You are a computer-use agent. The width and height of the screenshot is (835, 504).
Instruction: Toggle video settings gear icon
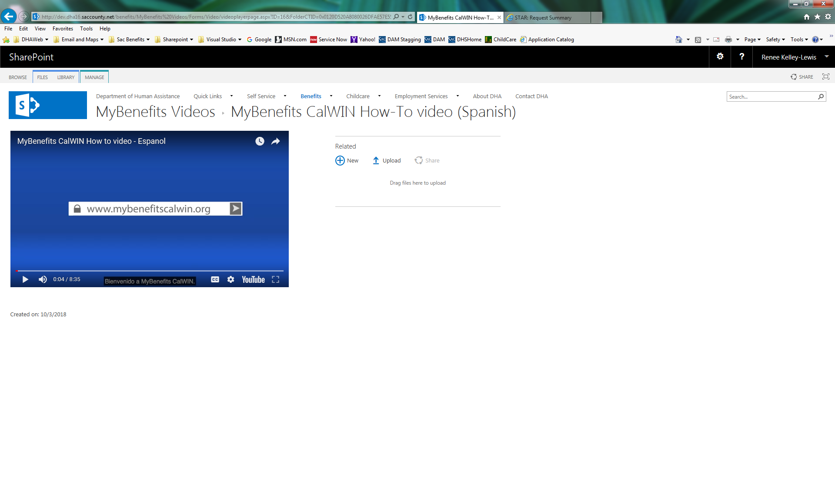pyautogui.click(x=231, y=279)
